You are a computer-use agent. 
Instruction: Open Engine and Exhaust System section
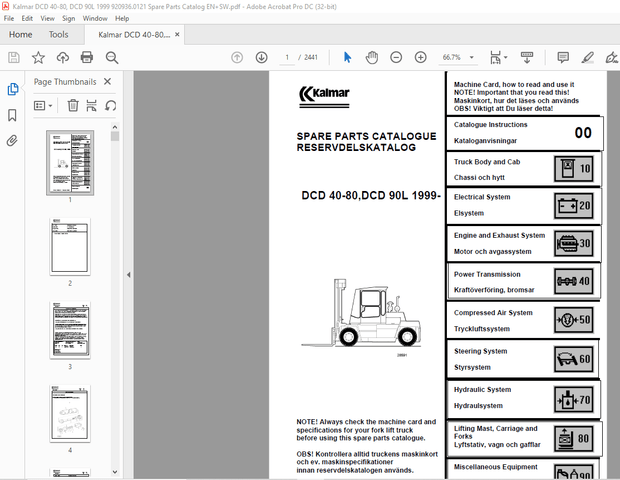tap(524, 244)
